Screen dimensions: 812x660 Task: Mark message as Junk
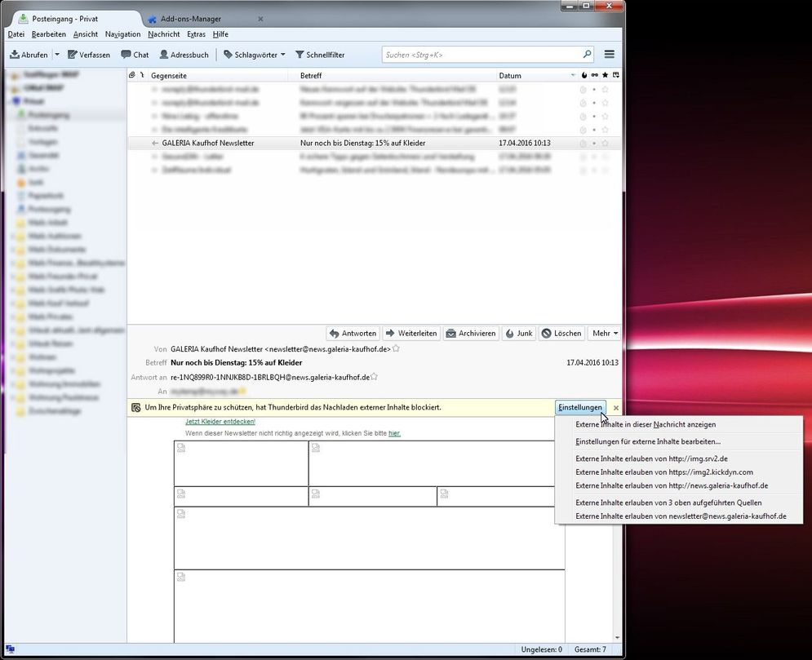518,333
